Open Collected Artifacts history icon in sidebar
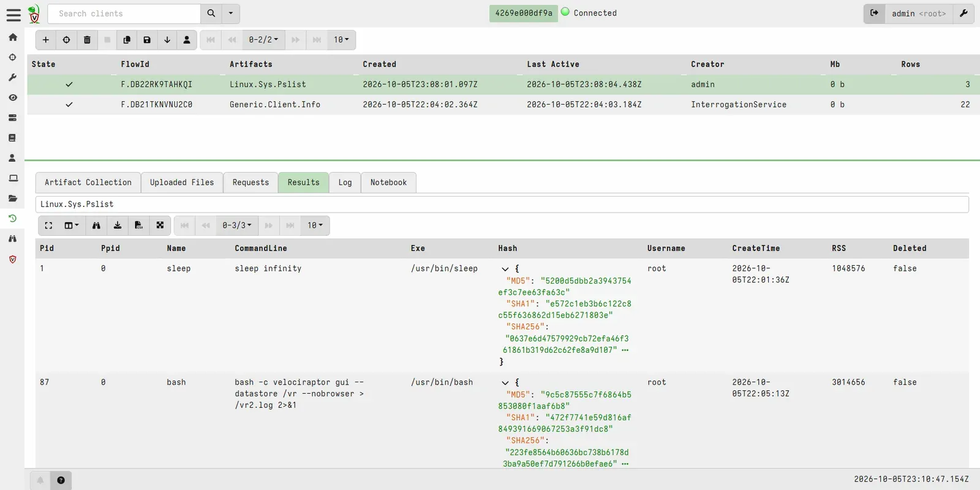980x490 pixels. [x=12, y=218]
